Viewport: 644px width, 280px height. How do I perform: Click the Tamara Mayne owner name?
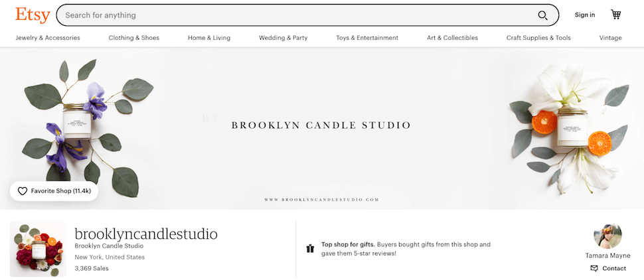(608, 255)
